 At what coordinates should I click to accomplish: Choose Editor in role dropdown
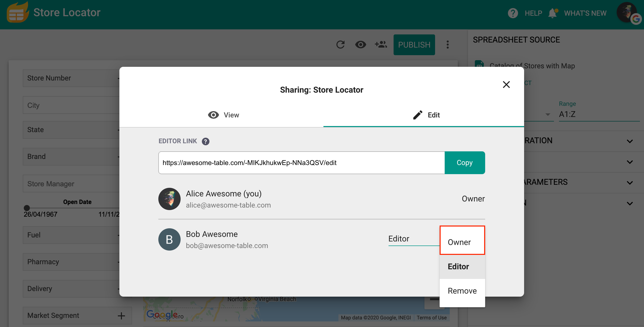pyautogui.click(x=462, y=267)
